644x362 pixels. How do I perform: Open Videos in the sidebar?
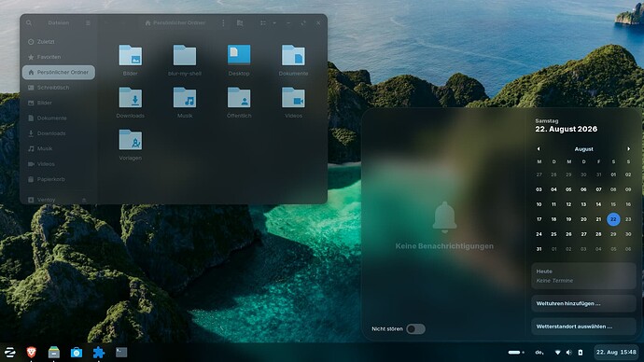[59, 164]
